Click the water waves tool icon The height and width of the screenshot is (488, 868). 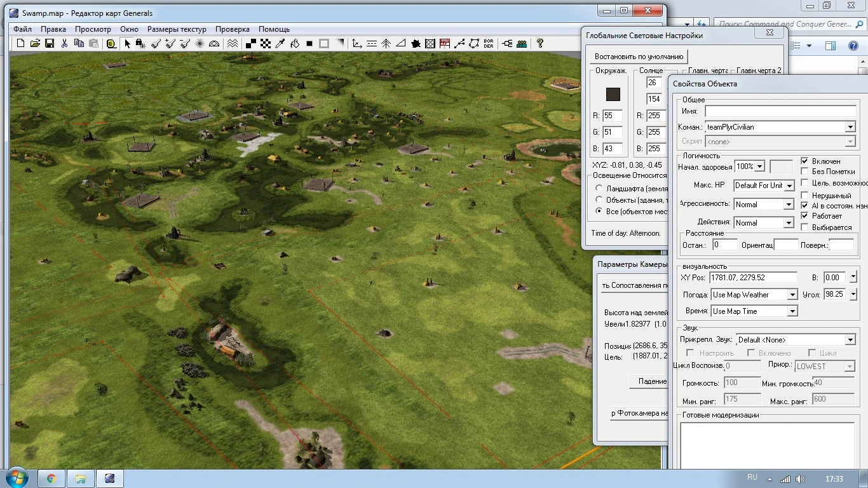click(x=233, y=44)
